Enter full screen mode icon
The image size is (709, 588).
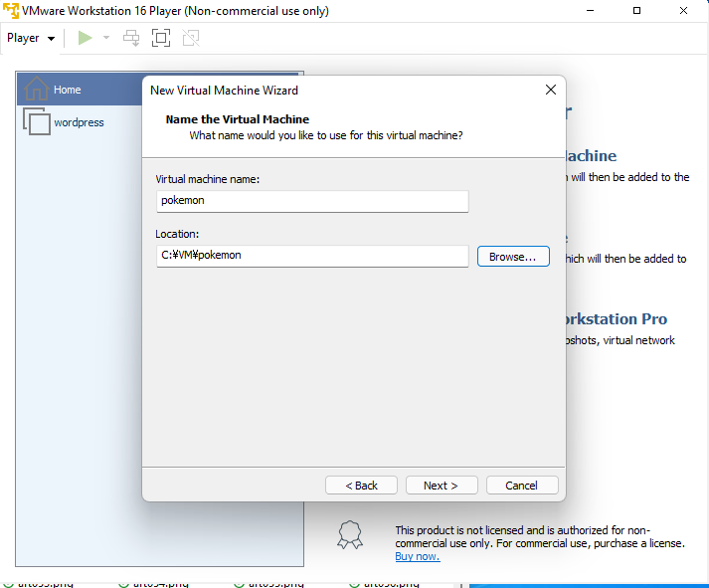pyautogui.click(x=161, y=38)
